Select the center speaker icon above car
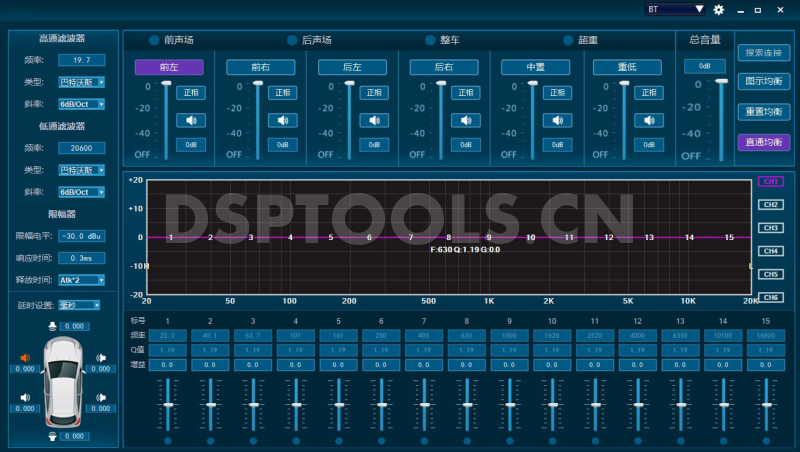The width and height of the screenshot is (800, 452). click(52, 326)
